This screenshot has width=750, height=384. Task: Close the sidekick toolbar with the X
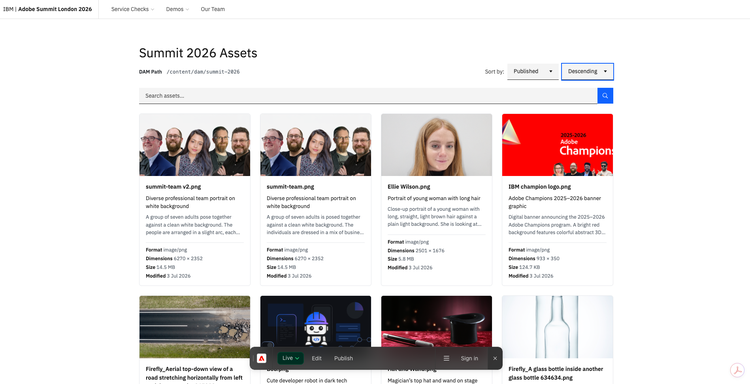coord(495,358)
